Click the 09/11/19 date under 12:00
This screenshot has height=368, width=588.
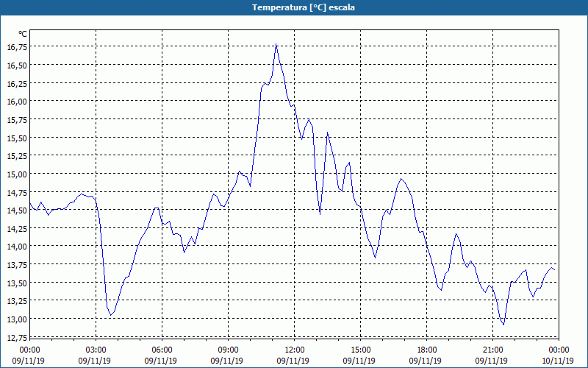point(293,361)
